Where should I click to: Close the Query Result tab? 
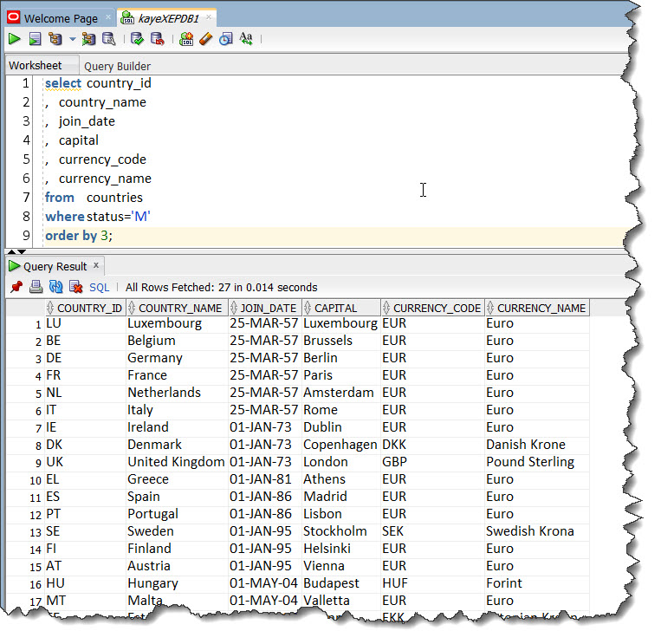pyautogui.click(x=96, y=265)
